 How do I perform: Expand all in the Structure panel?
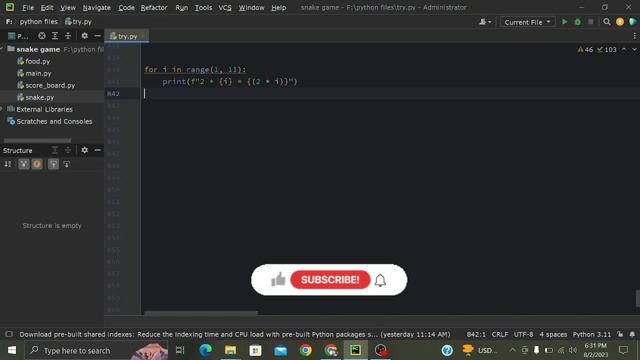pyautogui.click(x=55, y=150)
